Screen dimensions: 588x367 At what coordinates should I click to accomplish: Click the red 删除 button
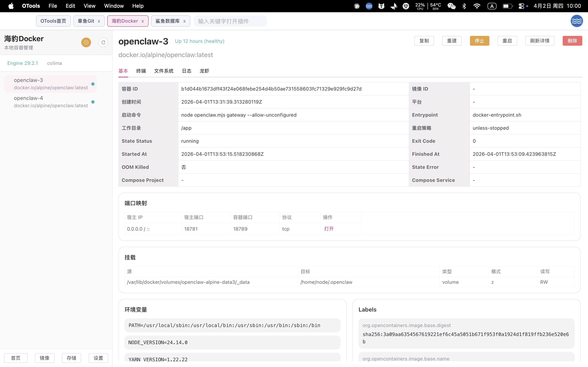(x=572, y=41)
